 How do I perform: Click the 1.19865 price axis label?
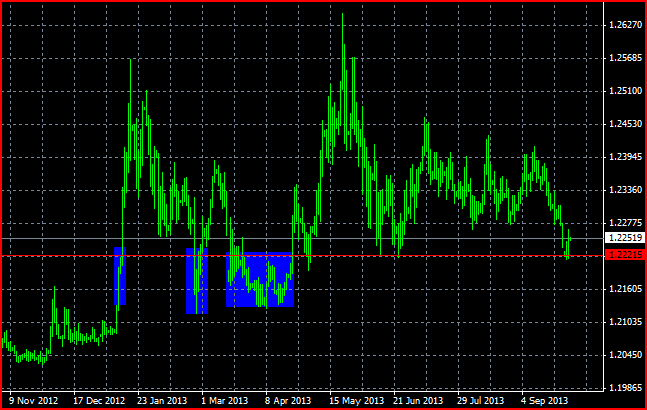click(x=626, y=388)
